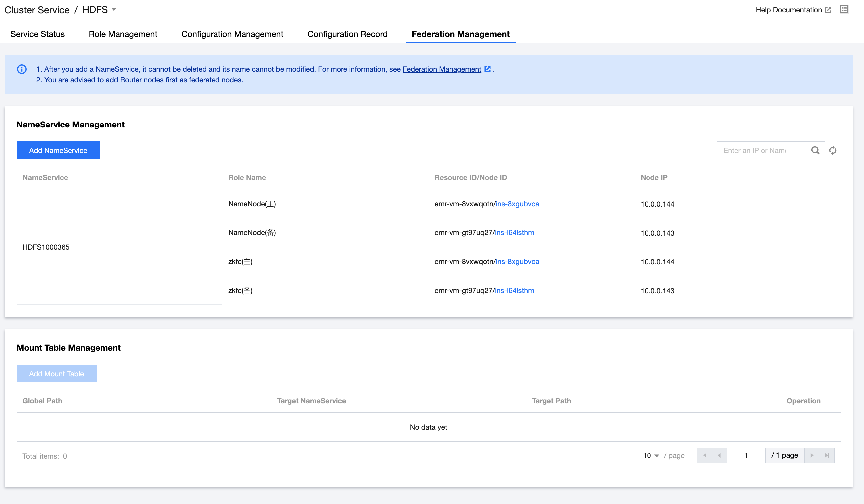Viewport: 864px width, 504px height.
Task: Go to last page pagination arrow
Action: pyautogui.click(x=827, y=455)
